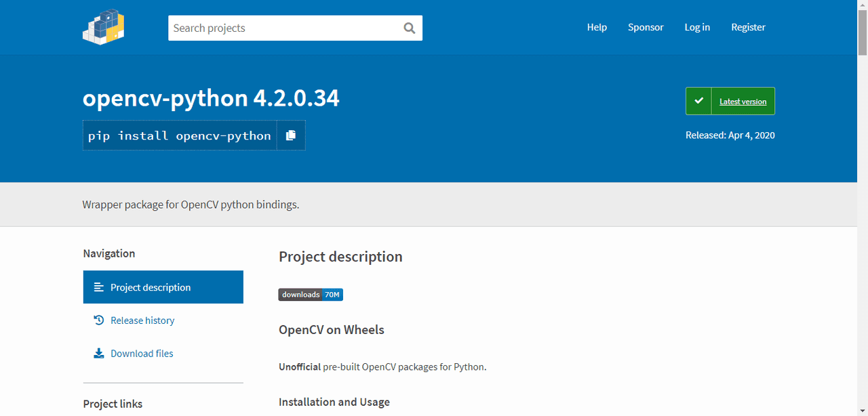Click the opencv-python 4.2.0.34 title

(x=211, y=98)
